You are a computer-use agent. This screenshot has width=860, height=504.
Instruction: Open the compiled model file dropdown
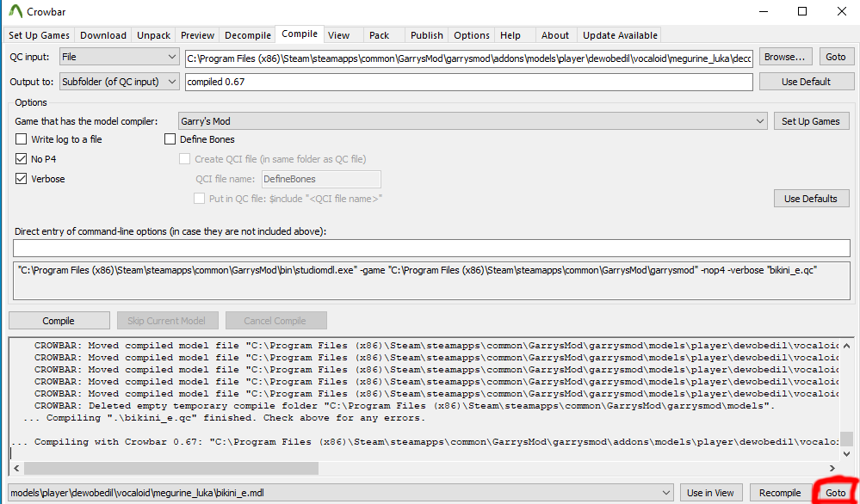click(x=341, y=493)
